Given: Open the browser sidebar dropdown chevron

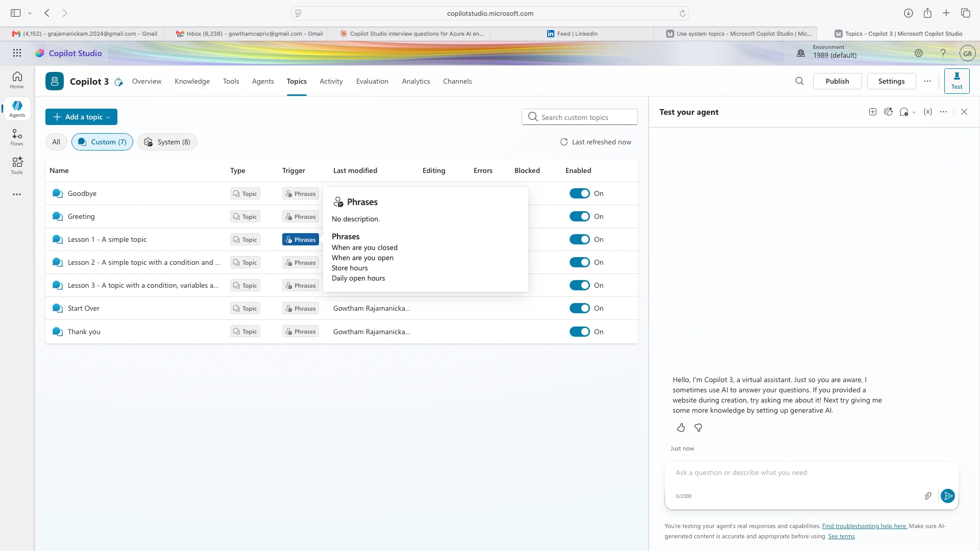Looking at the screenshot, I should coord(30,13).
